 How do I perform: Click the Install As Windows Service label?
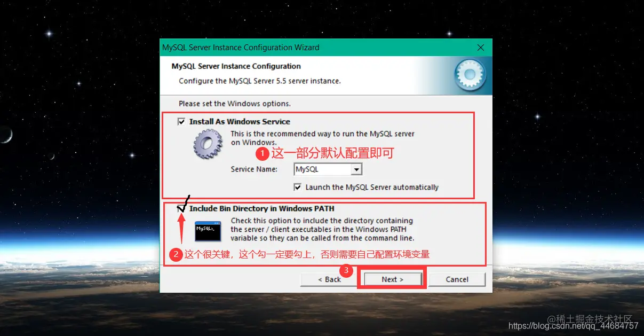click(x=240, y=122)
